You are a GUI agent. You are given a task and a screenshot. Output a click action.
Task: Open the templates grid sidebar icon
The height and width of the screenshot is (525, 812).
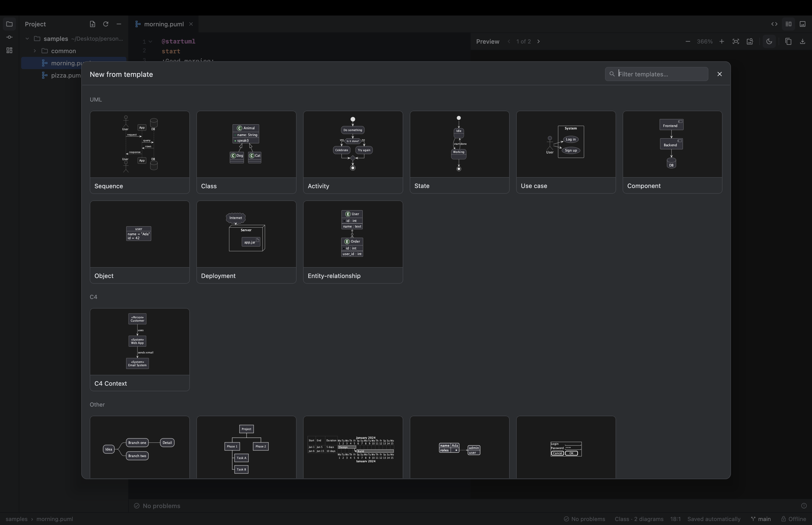coord(9,51)
